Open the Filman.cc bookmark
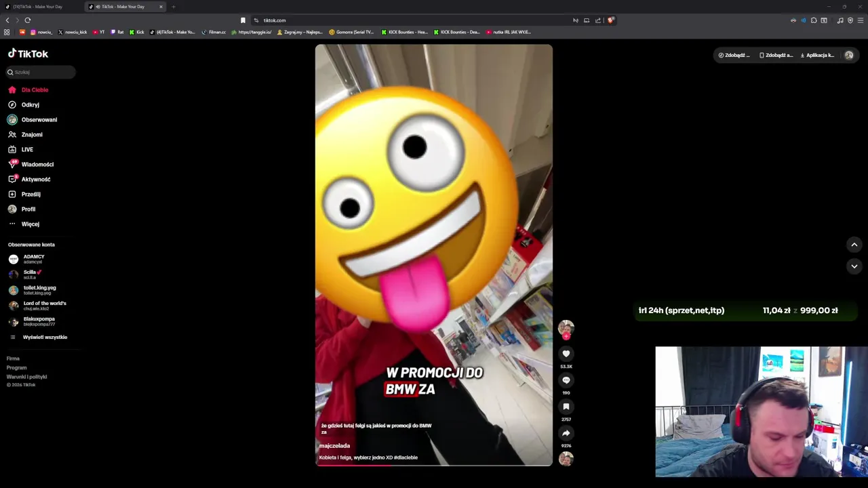Image resolution: width=868 pixels, height=488 pixels. click(x=214, y=32)
